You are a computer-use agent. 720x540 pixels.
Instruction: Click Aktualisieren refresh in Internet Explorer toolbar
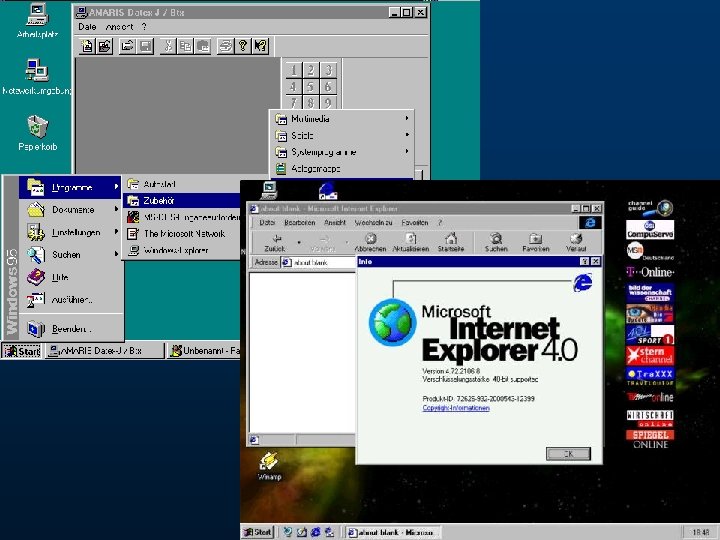click(411, 242)
